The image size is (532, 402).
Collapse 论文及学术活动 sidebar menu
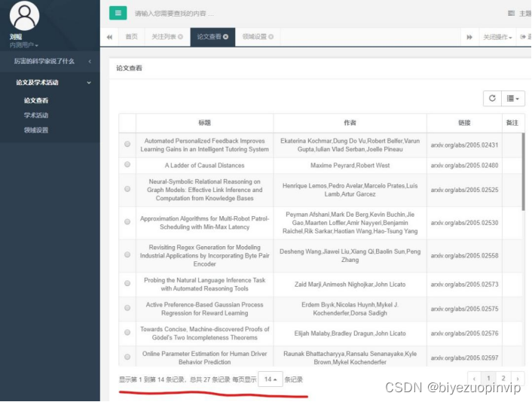[x=50, y=82]
